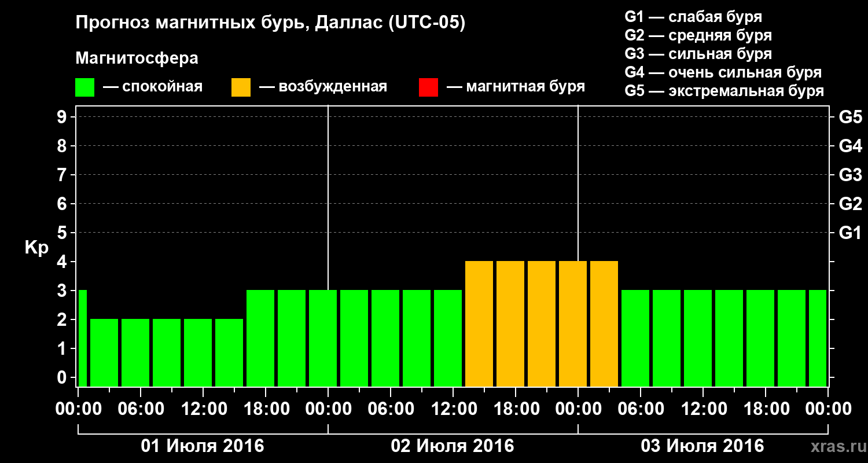Click the orange 'возбужденная' legend swatch

pos(241,87)
